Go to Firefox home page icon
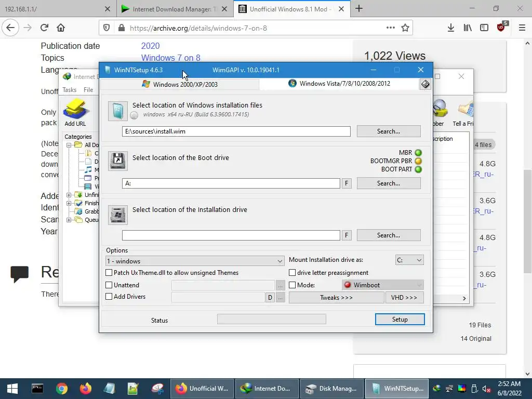Screen dimensions: 532x399 [61, 28]
